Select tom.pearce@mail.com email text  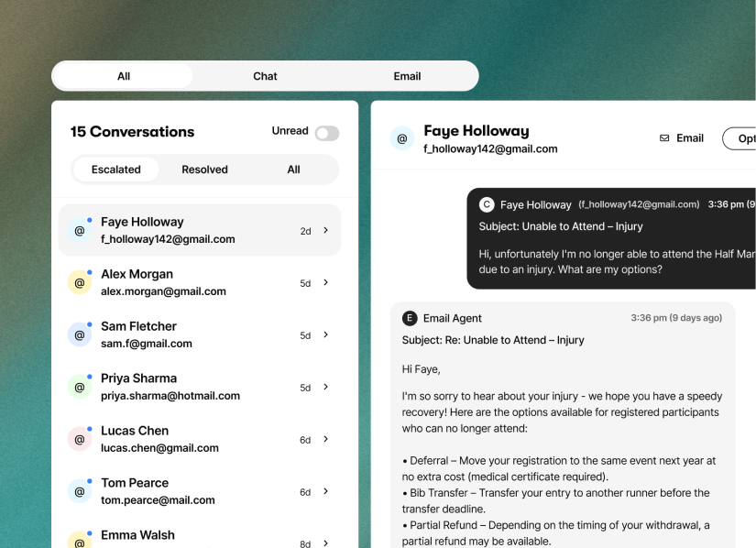158,500
